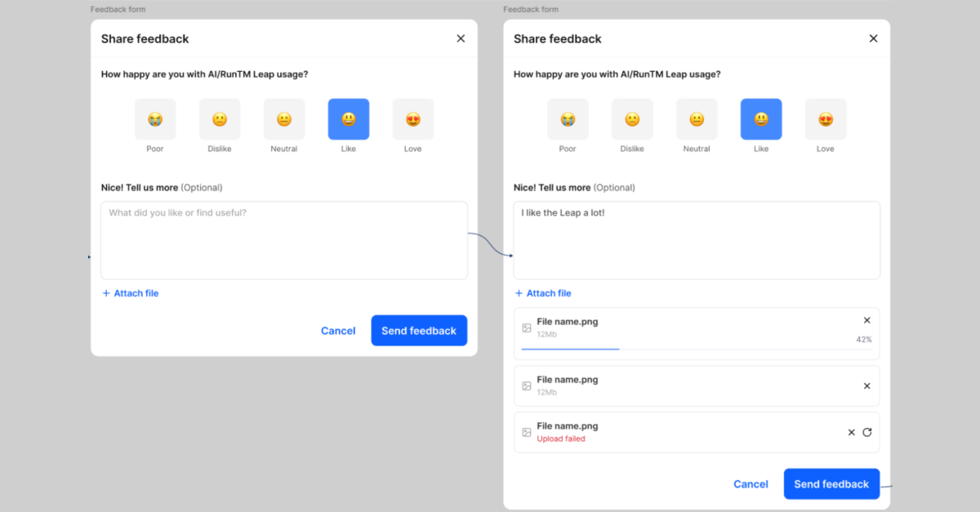Click the empty feedback text area
980x512 pixels.
click(x=284, y=241)
